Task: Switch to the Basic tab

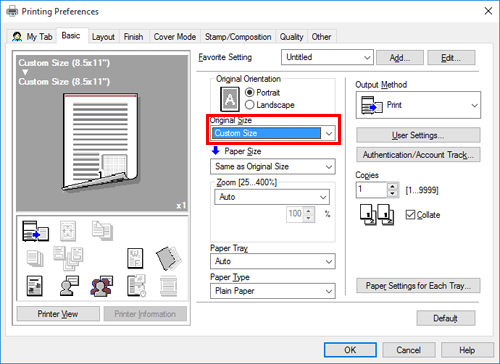Action: click(71, 35)
